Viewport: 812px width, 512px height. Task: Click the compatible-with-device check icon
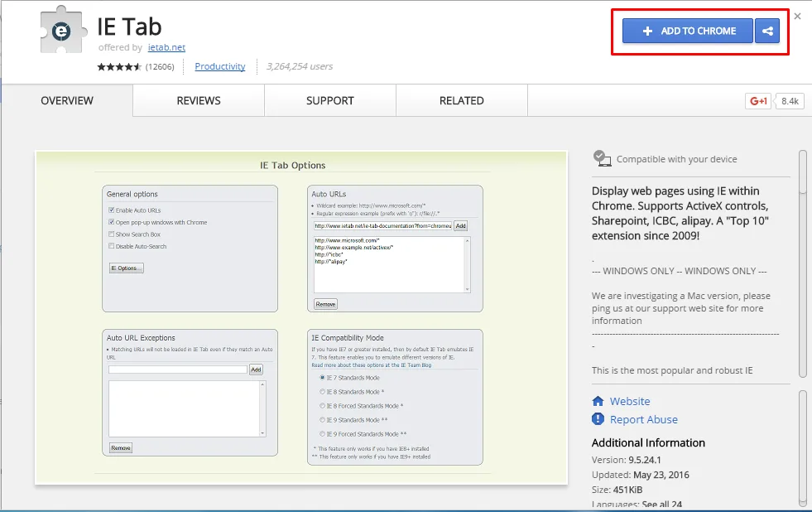point(602,158)
